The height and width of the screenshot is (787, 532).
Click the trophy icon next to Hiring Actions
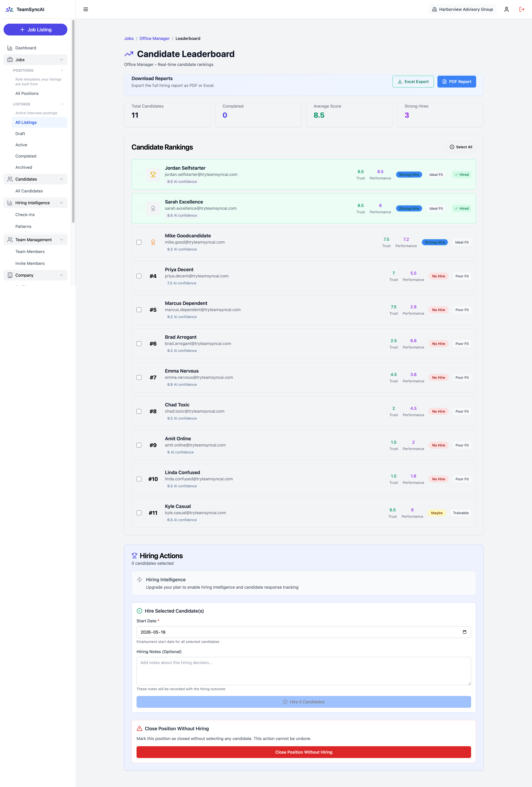click(x=134, y=556)
